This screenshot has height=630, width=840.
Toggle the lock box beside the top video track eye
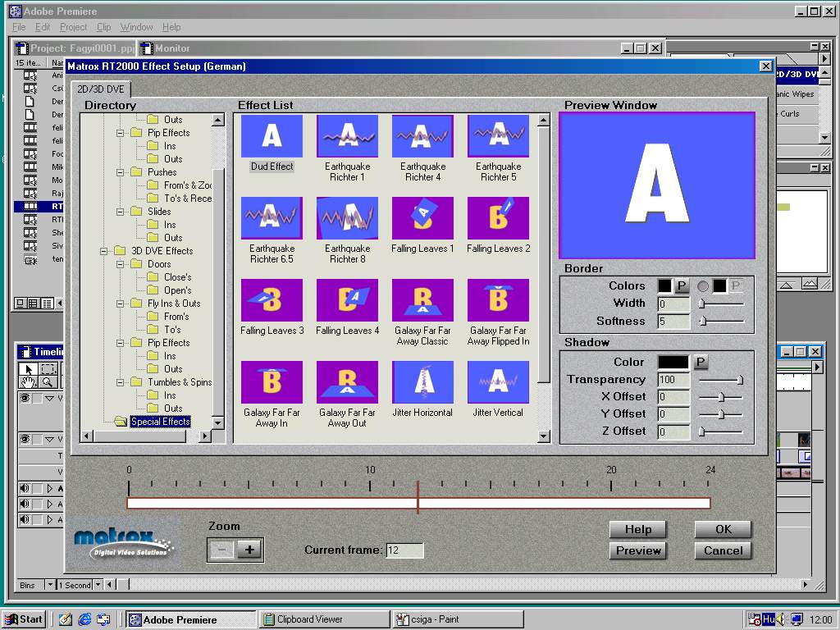(x=38, y=399)
